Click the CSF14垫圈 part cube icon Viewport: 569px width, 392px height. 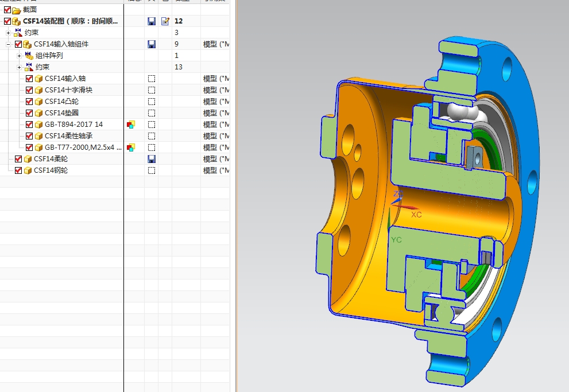click(39, 113)
